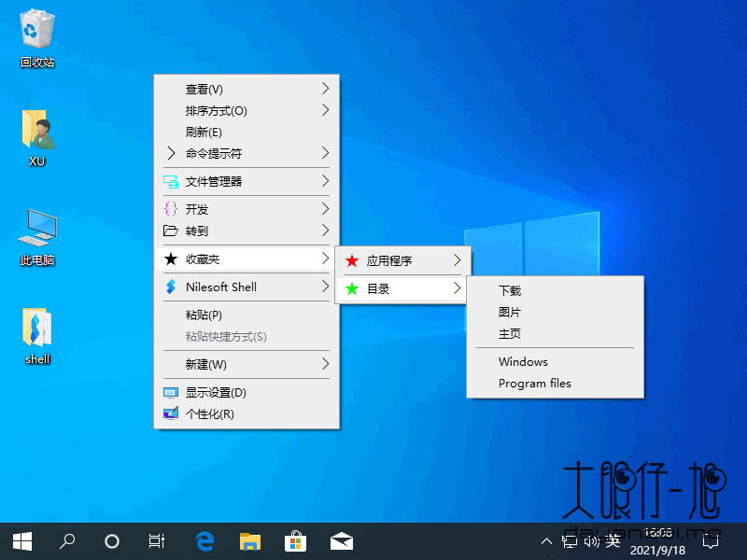The width and height of the screenshot is (747, 560).
Task: Open Microsoft Store from taskbar
Action: (x=295, y=541)
